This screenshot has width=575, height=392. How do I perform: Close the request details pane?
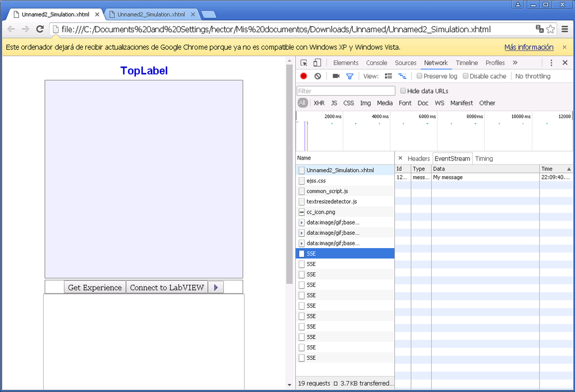coord(400,158)
